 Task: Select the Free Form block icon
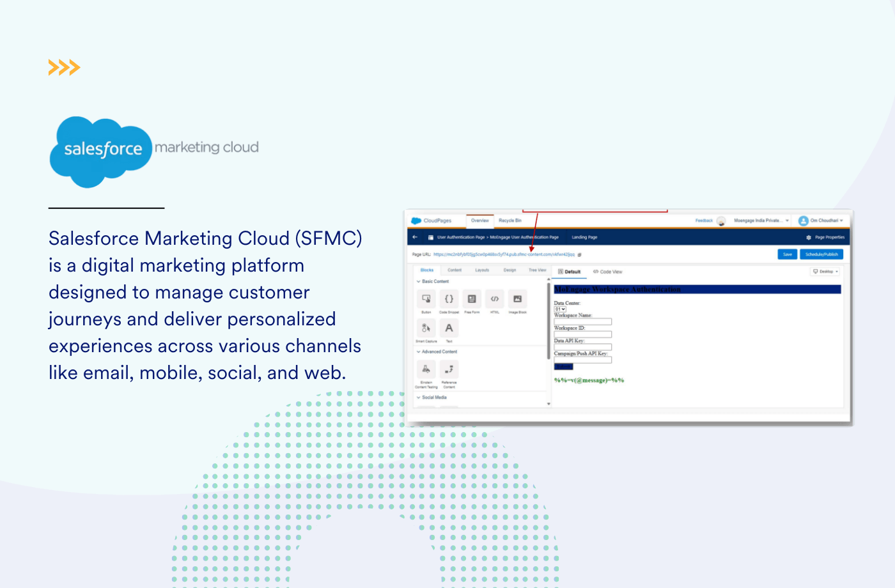[x=472, y=299]
